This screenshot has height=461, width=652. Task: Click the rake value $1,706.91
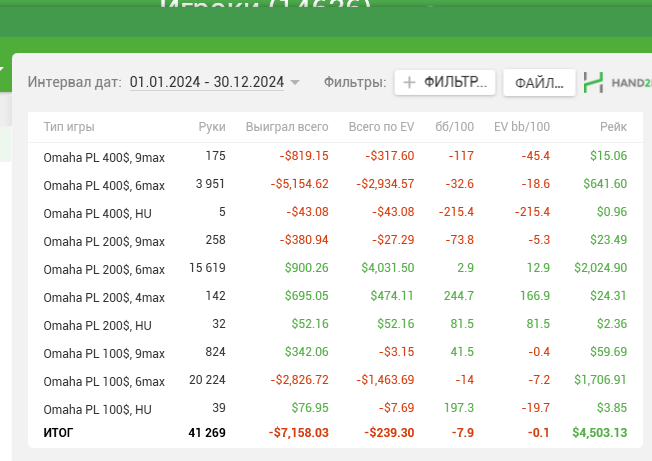pos(600,380)
